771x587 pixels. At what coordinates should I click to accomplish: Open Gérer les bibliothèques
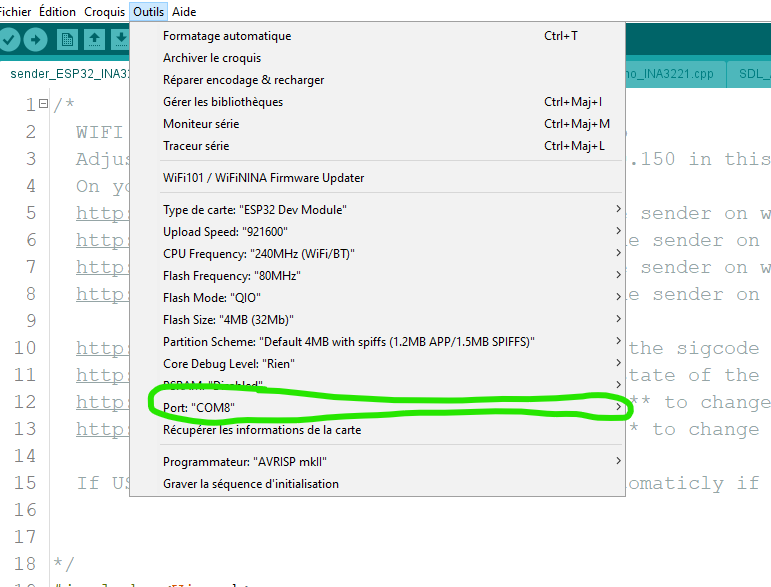[x=377, y=102]
